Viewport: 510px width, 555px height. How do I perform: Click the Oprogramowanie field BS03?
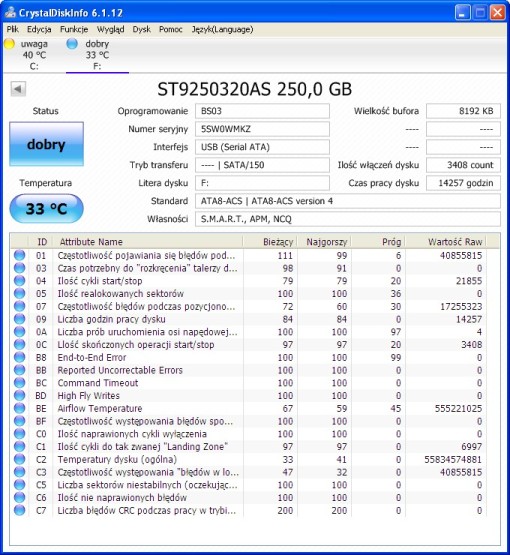point(262,111)
